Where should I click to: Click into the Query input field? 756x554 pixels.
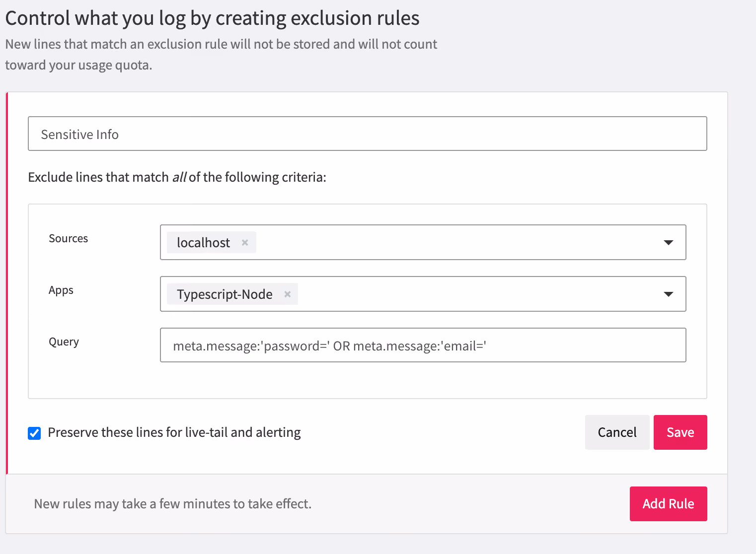[423, 345]
